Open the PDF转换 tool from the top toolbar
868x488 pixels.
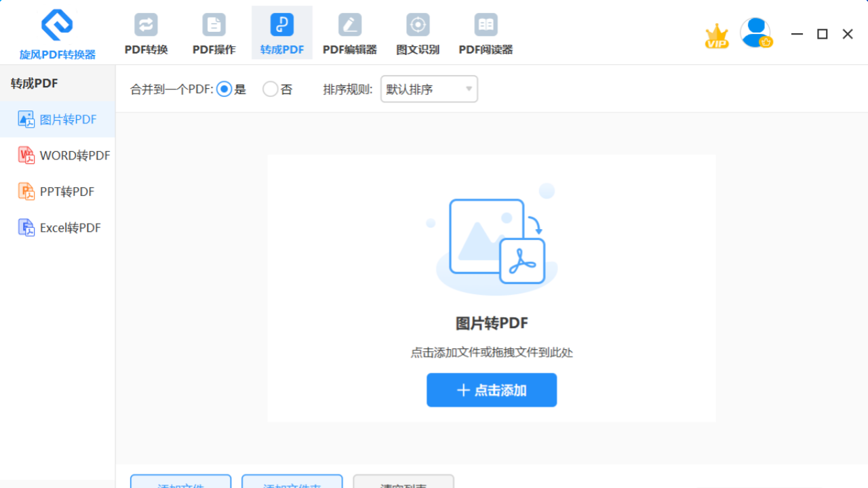click(146, 32)
